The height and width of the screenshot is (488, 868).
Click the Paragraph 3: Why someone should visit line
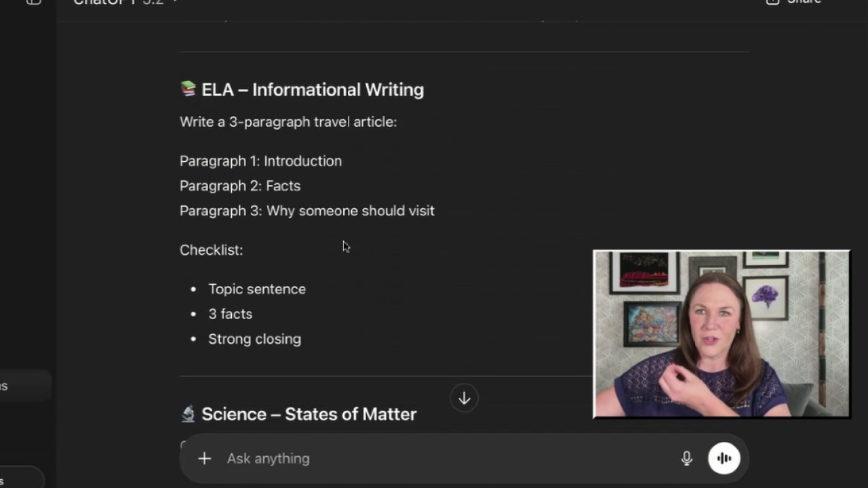coord(307,211)
